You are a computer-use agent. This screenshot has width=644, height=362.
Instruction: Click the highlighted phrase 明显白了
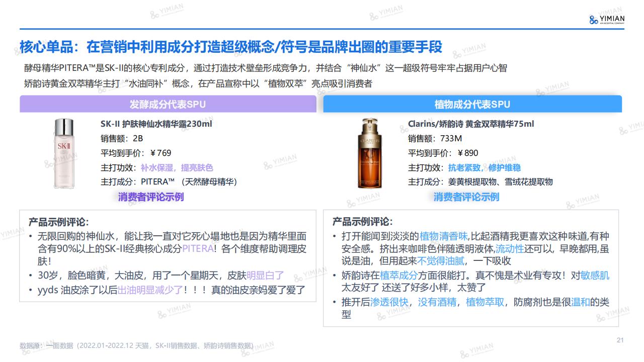[265, 275]
